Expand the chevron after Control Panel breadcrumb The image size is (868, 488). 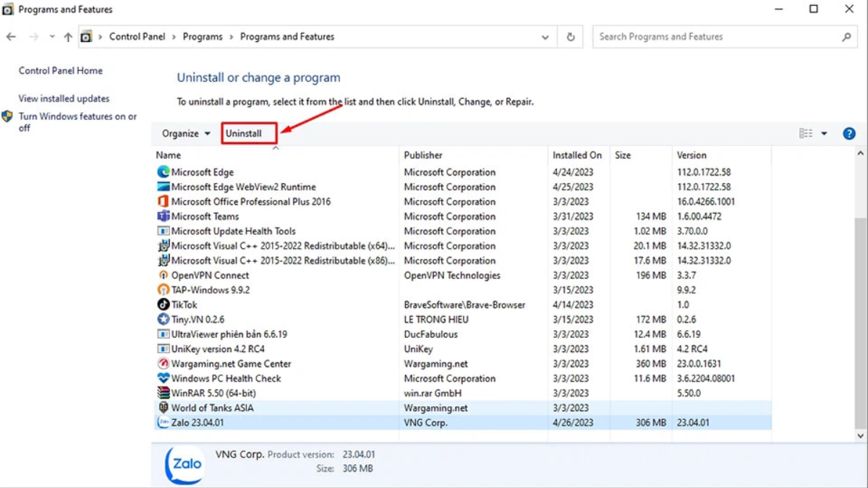[x=174, y=37]
